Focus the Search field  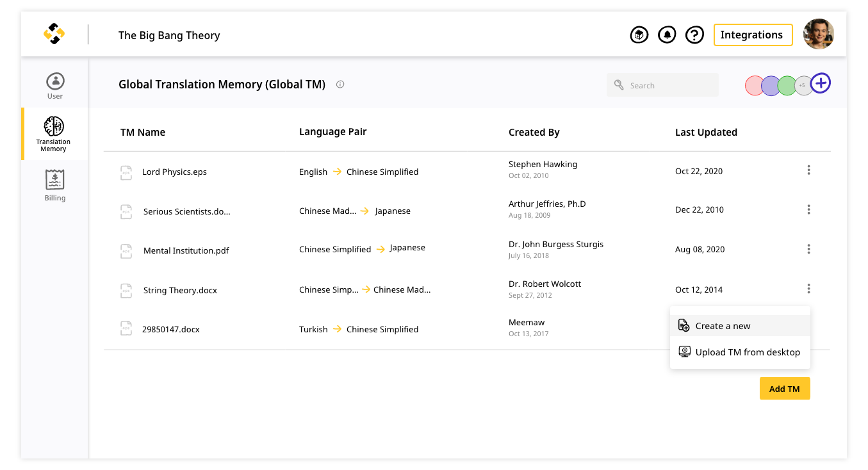pyautogui.click(x=662, y=85)
